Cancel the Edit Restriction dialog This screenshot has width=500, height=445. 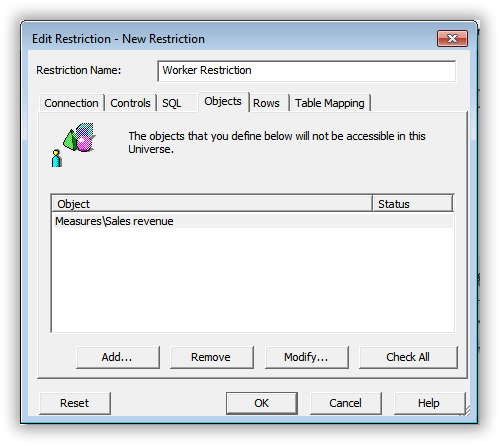[x=346, y=403]
